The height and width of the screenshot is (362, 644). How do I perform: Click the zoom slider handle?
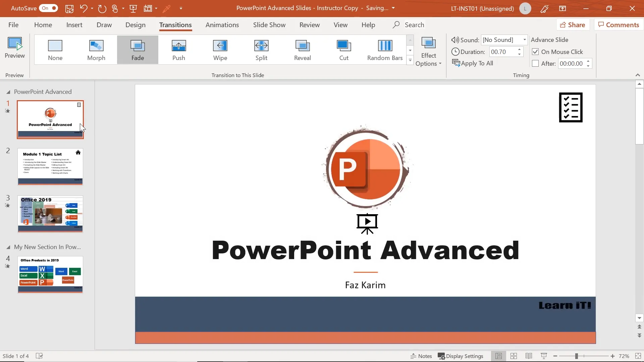point(576,356)
